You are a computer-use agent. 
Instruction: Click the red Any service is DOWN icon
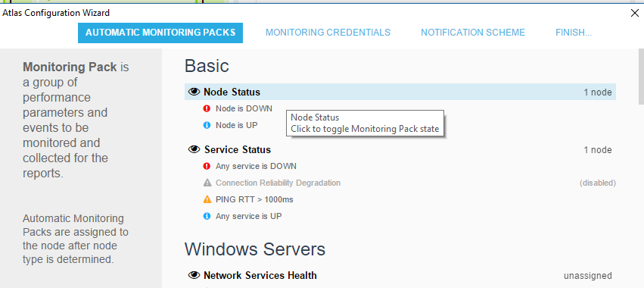coord(207,166)
